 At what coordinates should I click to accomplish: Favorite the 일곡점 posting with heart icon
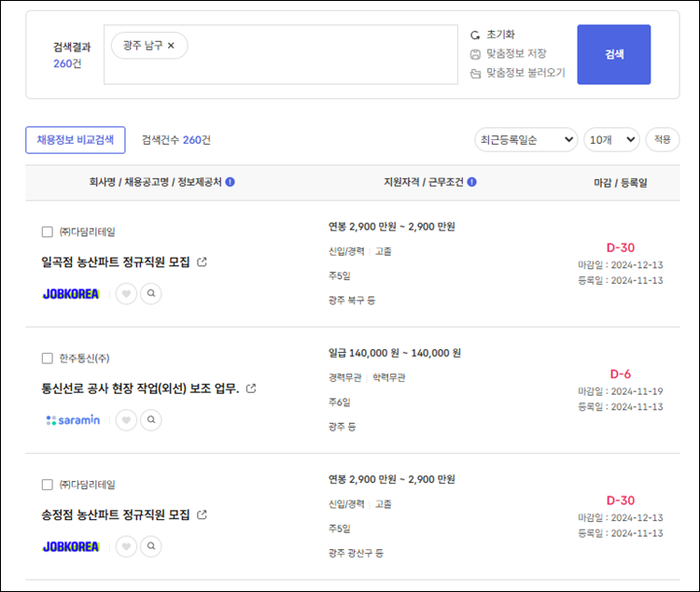[x=126, y=293]
